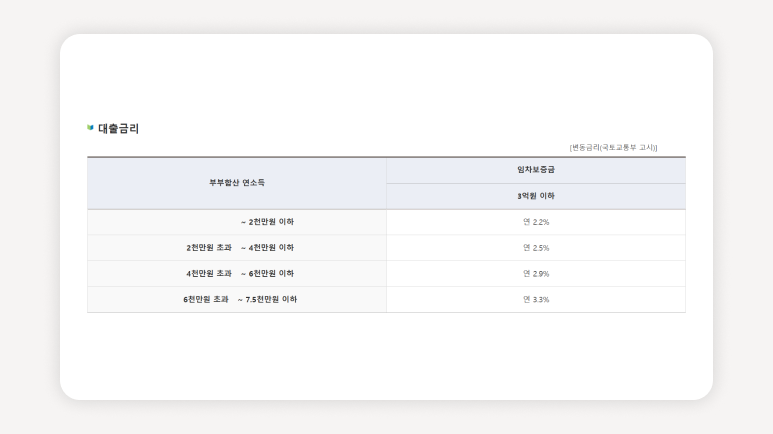This screenshot has height=434, width=773.
Task: Click the 연 2.9% rate cell
Action: coord(536,274)
